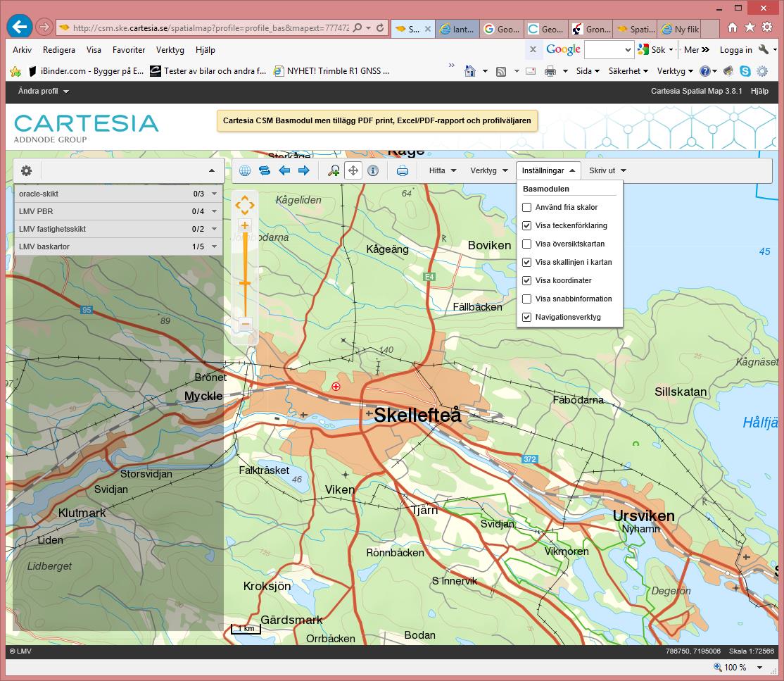Open browser home page icon at top right
This screenshot has height=681, width=784.
coord(733,27)
